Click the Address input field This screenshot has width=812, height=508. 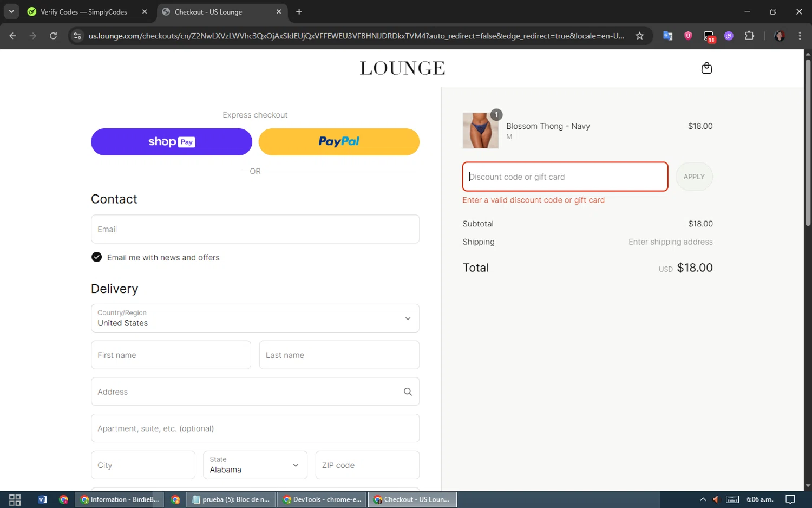click(x=255, y=392)
